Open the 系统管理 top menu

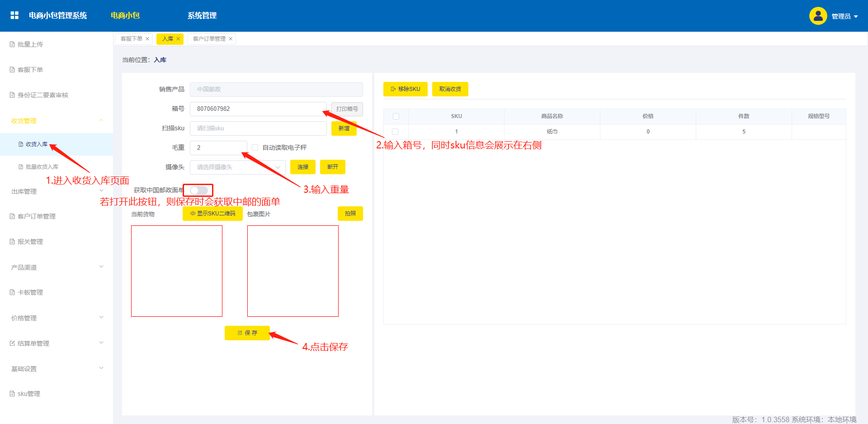click(x=202, y=15)
